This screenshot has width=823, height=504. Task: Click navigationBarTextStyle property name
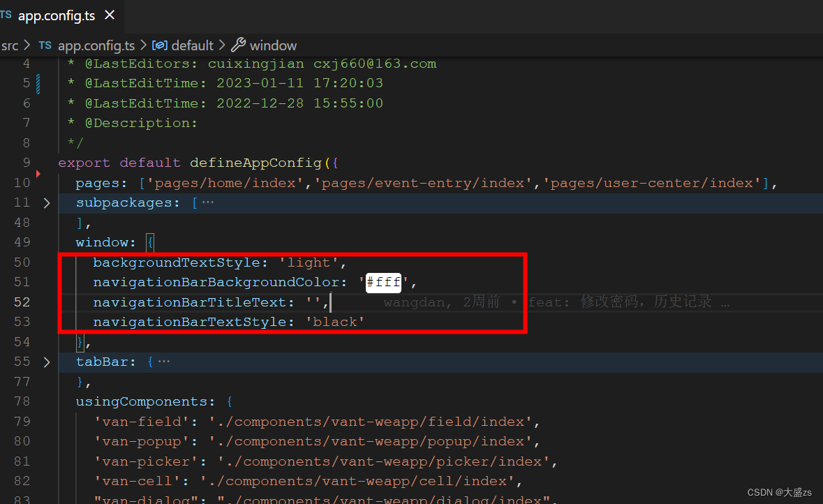[189, 322]
